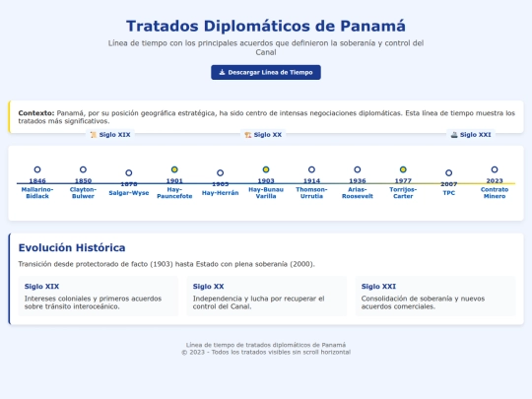This screenshot has height=399, width=532.
Task: Click the Clayton-Bulwer treaty name
Action: coord(83,193)
